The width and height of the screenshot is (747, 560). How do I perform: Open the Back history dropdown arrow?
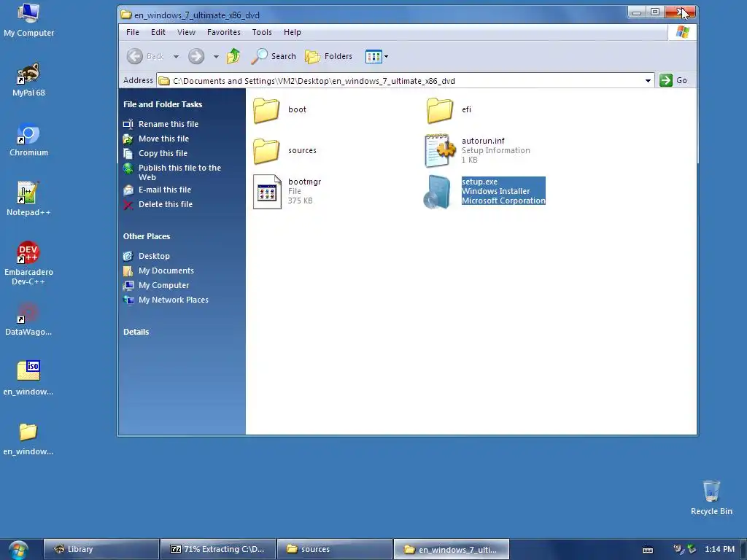176,57
